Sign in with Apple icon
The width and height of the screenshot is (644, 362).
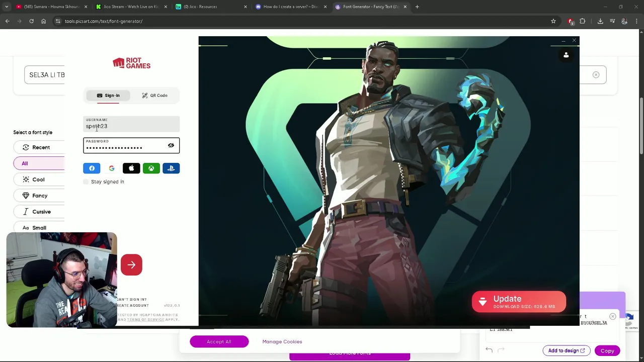click(131, 168)
